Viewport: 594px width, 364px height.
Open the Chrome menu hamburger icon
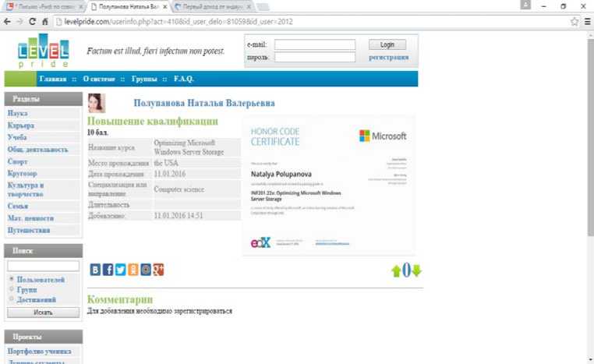(588, 22)
